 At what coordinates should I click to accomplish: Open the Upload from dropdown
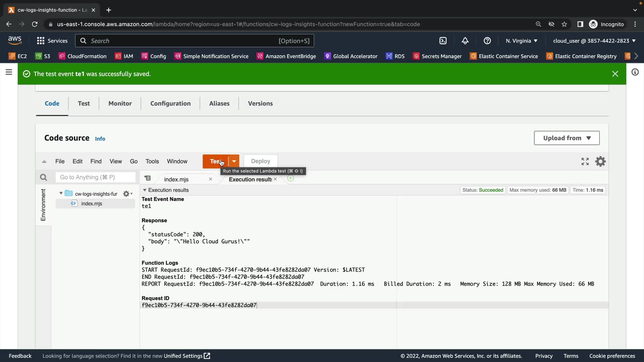(567, 138)
